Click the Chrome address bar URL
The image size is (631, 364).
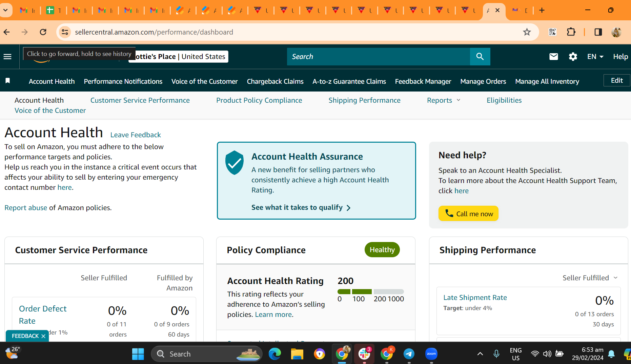(154, 32)
